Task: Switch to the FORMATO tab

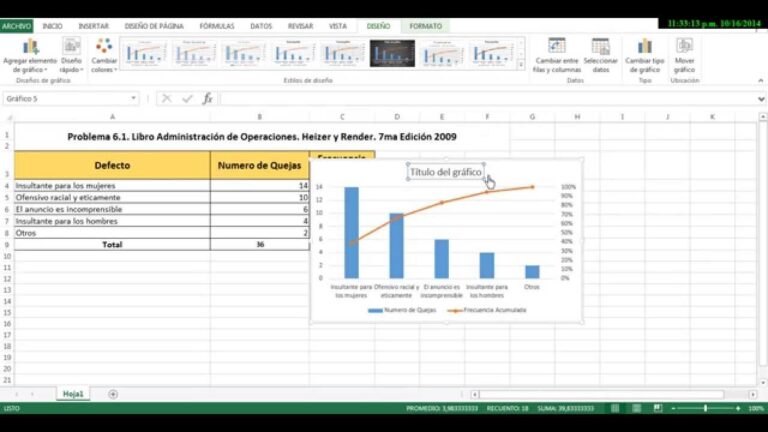Action: pyautogui.click(x=426, y=26)
